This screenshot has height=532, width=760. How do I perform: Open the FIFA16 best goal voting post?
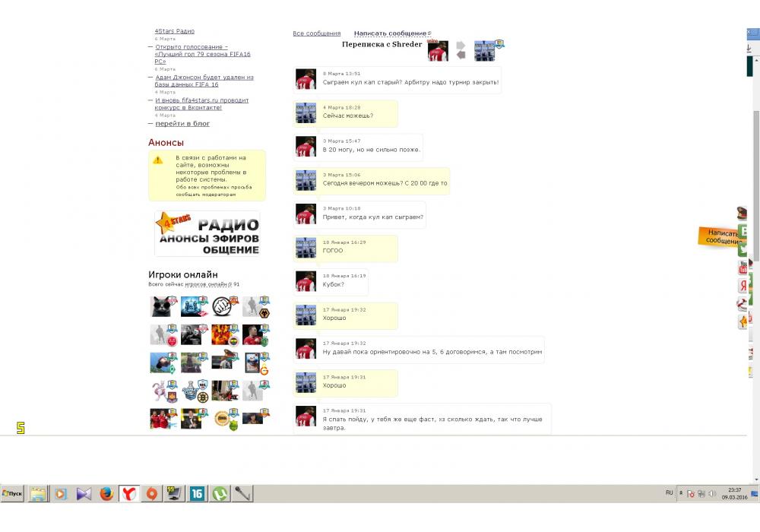click(203, 54)
